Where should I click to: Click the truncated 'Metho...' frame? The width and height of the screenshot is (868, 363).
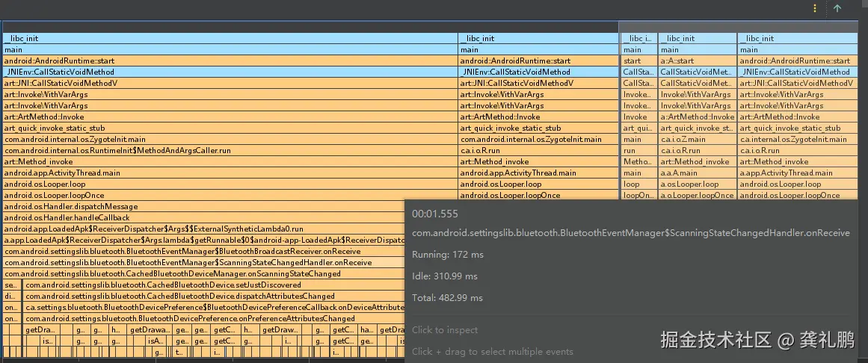click(639, 161)
